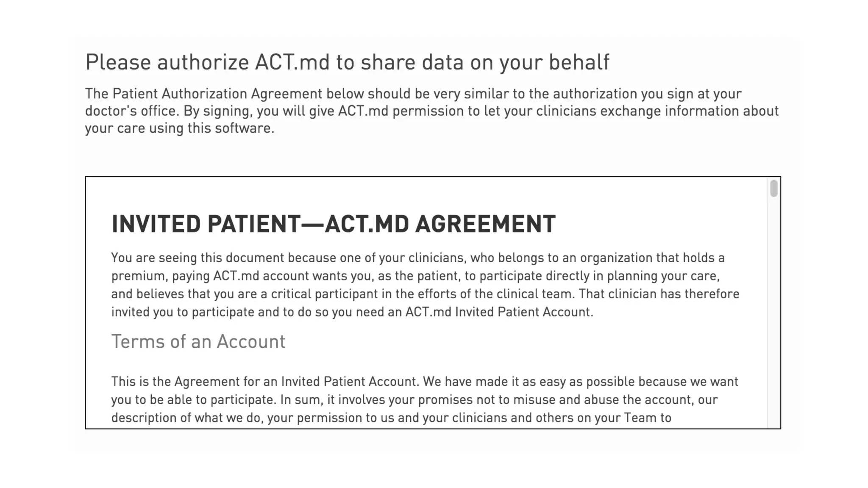Click the 'Terms of an Account' subheading

(x=198, y=341)
